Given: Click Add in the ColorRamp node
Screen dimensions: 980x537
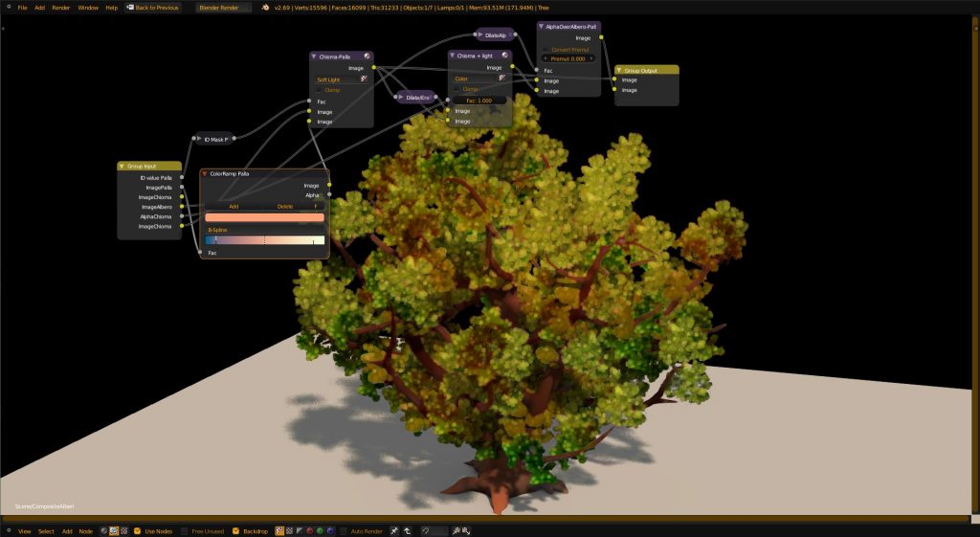Looking at the screenshot, I should click(234, 206).
